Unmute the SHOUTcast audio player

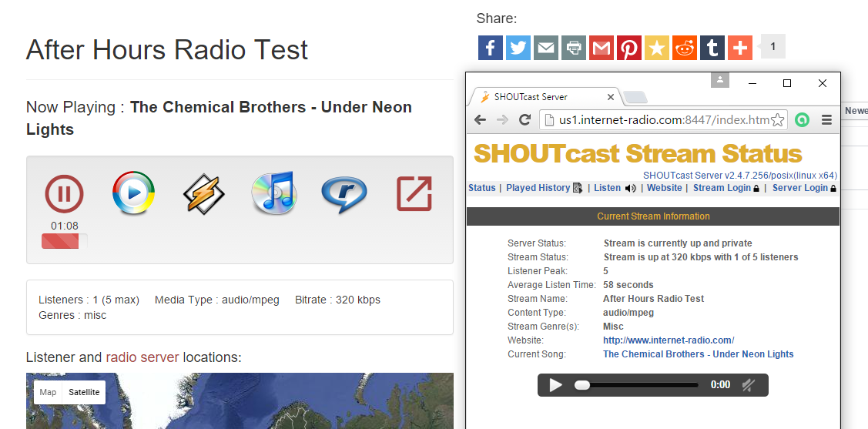[747, 385]
